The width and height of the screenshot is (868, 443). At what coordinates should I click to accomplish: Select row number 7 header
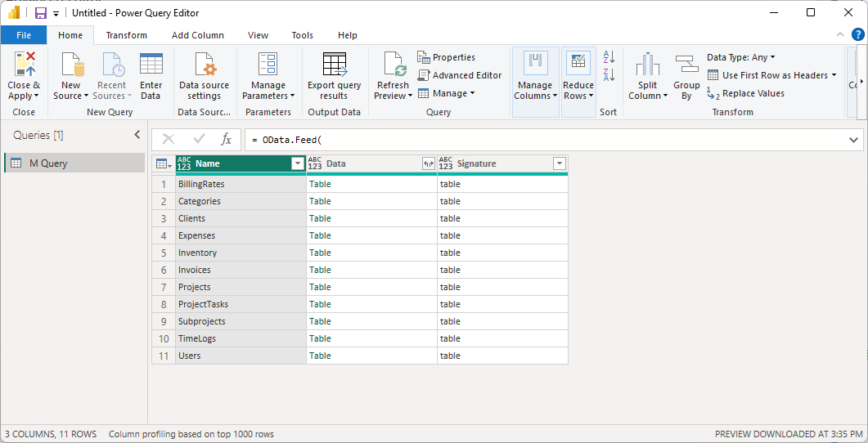(x=164, y=287)
